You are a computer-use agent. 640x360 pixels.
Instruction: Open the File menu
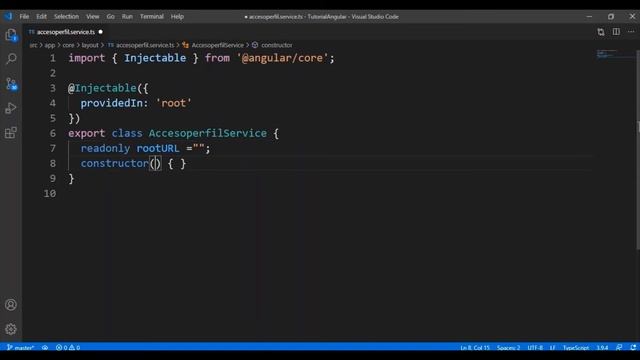[x=24, y=17]
